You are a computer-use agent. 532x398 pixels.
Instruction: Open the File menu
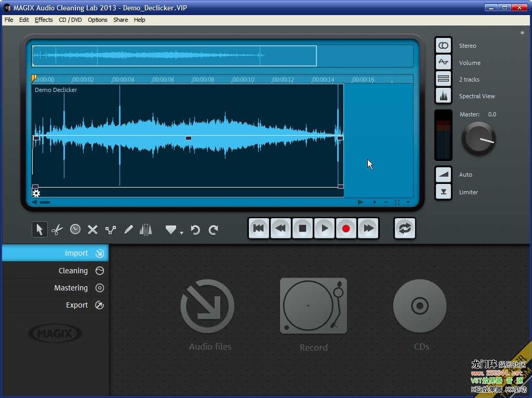click(x=9, y=20)
